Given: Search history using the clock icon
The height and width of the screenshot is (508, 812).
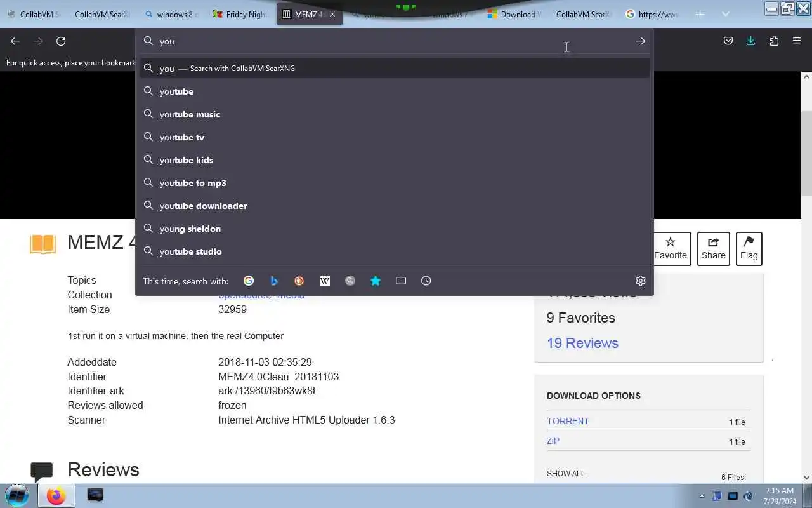Looking at the screenshot, I should pyautogui.click(x=426, y=281).
